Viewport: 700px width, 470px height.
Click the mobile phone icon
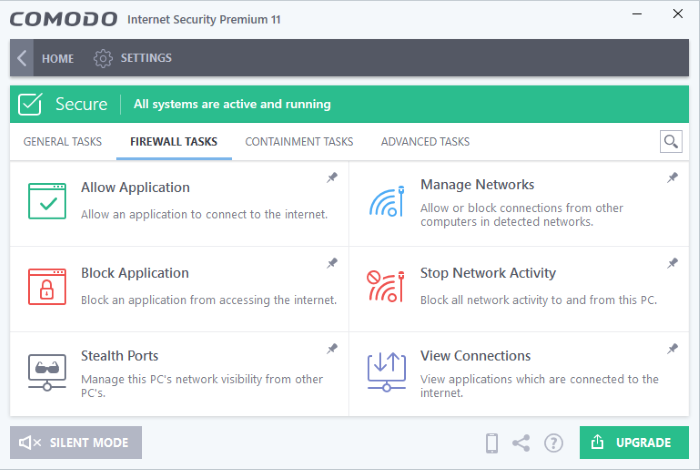[492, 443]
